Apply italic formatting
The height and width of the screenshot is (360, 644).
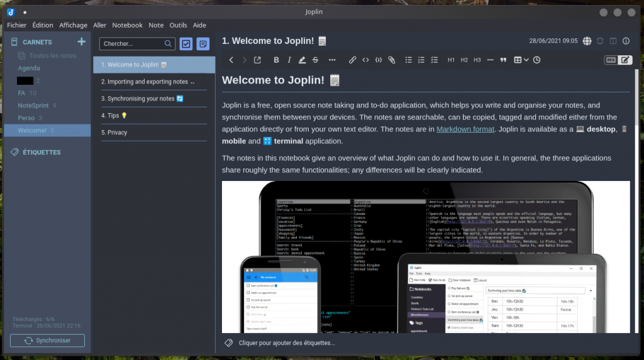[x=289, y=60]
